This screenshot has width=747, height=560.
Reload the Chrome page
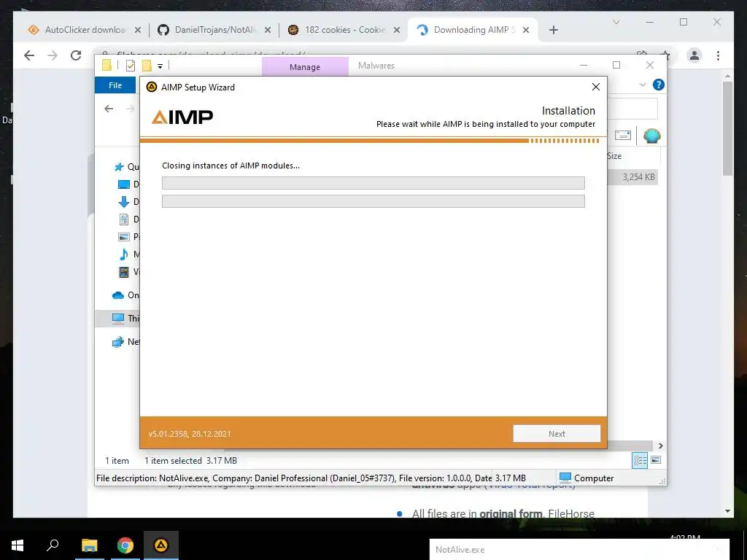(76, 55)
